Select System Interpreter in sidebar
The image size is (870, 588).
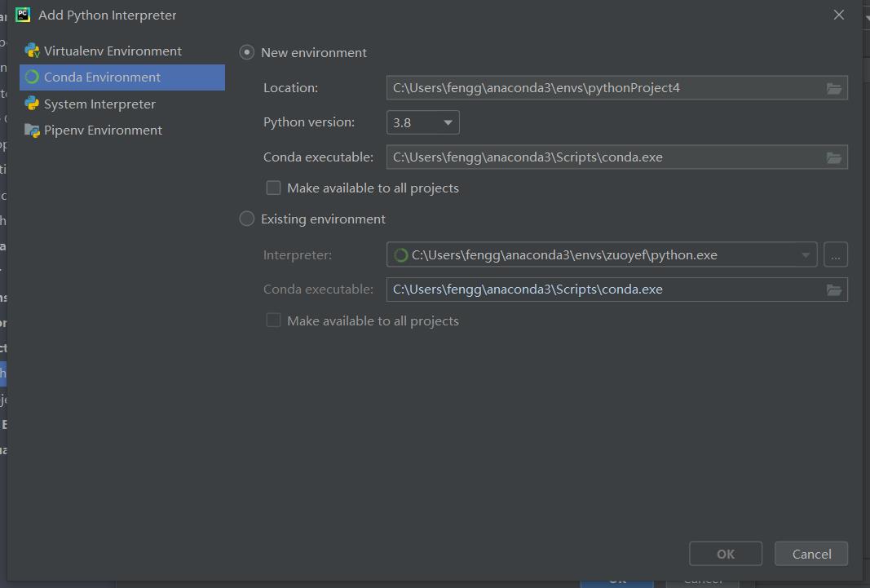point(122,104)
